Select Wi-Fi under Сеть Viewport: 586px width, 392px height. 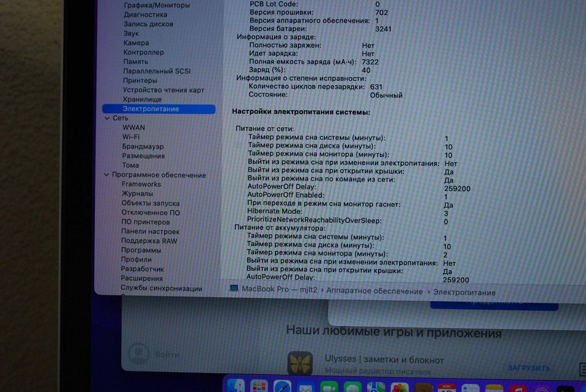point(131,137)
